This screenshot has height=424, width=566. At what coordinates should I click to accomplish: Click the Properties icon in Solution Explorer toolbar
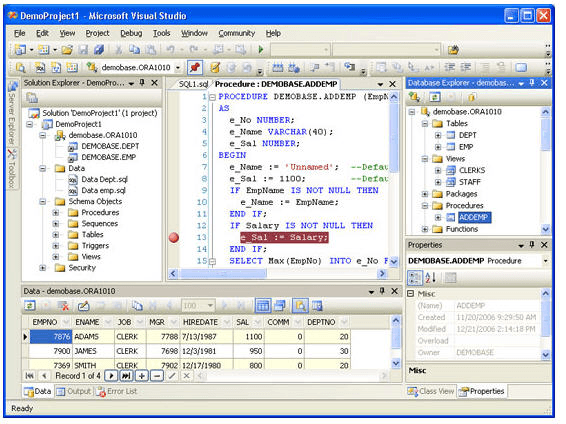[32, 98]
